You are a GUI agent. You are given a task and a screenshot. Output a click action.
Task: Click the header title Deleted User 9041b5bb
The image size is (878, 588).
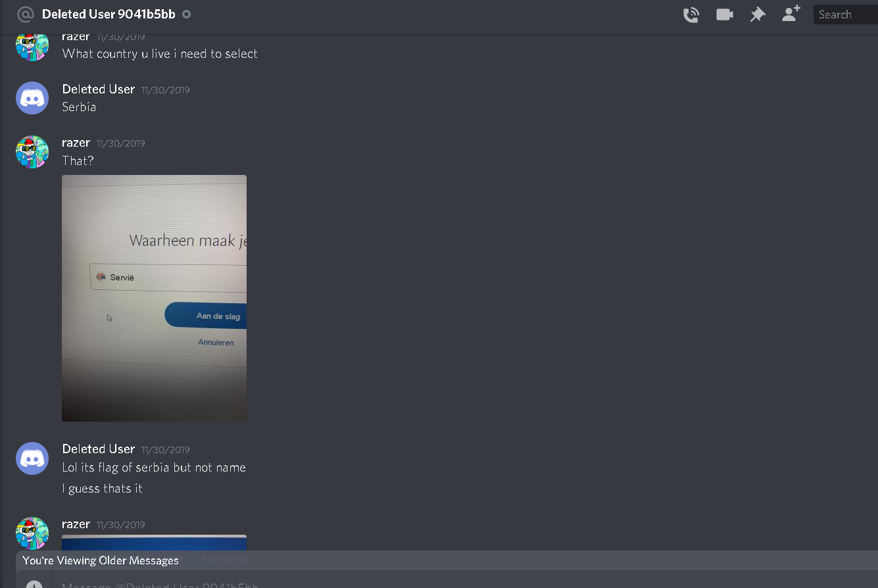(x=109, y=14)
